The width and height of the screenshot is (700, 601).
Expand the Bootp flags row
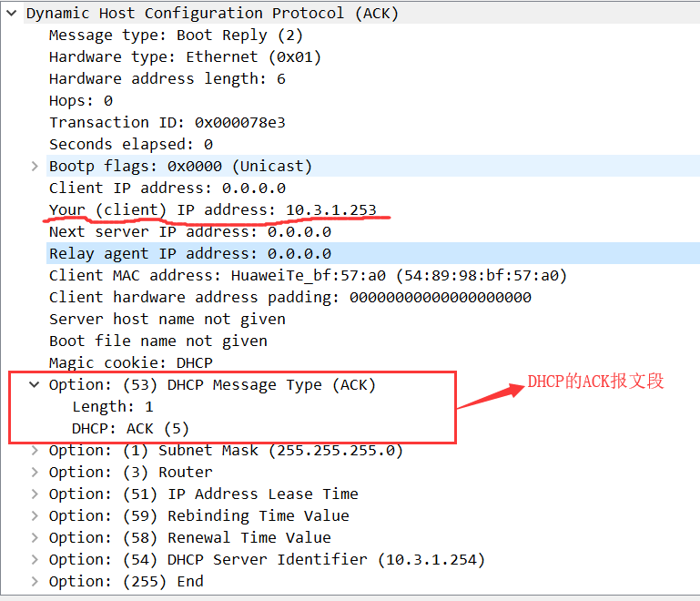35,166
